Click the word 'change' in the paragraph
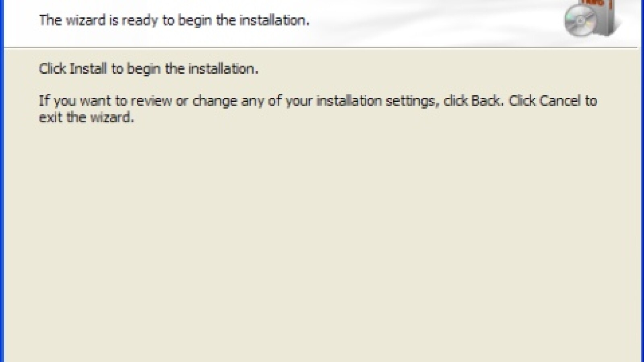This screenshot has width=644, height=362. click(x=215, y=101)
